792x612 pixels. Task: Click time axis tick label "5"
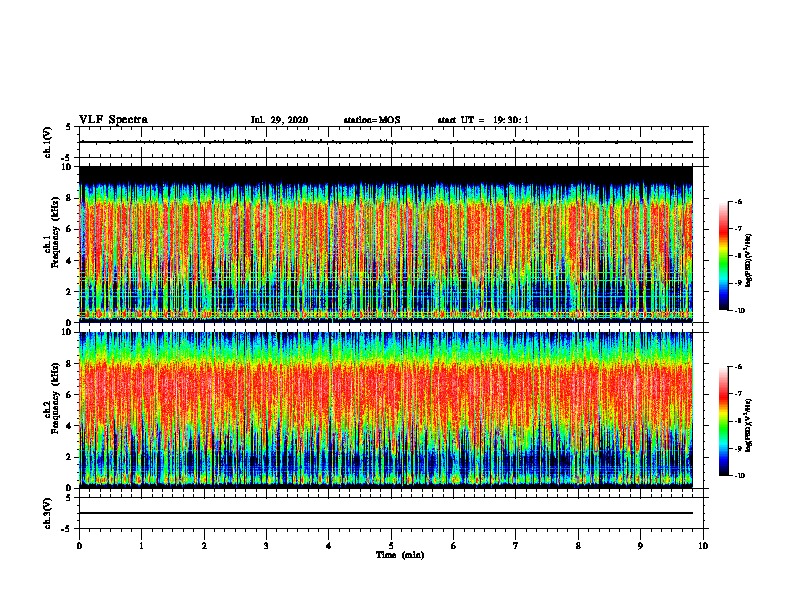(x=391, y=546)
